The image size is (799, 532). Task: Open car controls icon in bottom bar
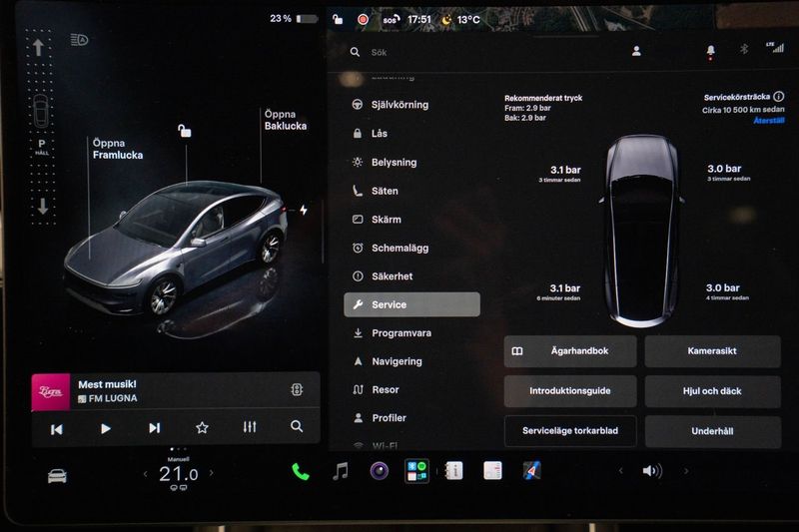coord(57,476)
